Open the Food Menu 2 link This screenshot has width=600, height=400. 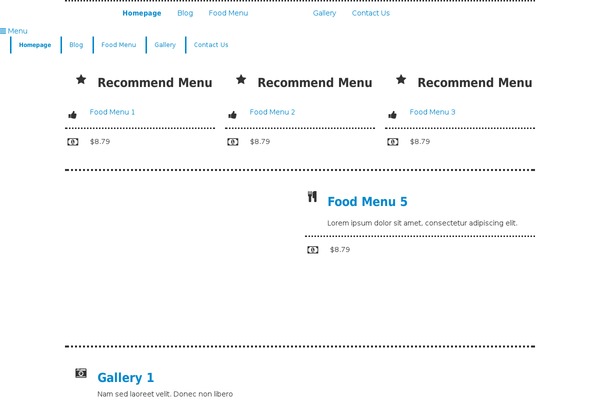click(272, 112)
